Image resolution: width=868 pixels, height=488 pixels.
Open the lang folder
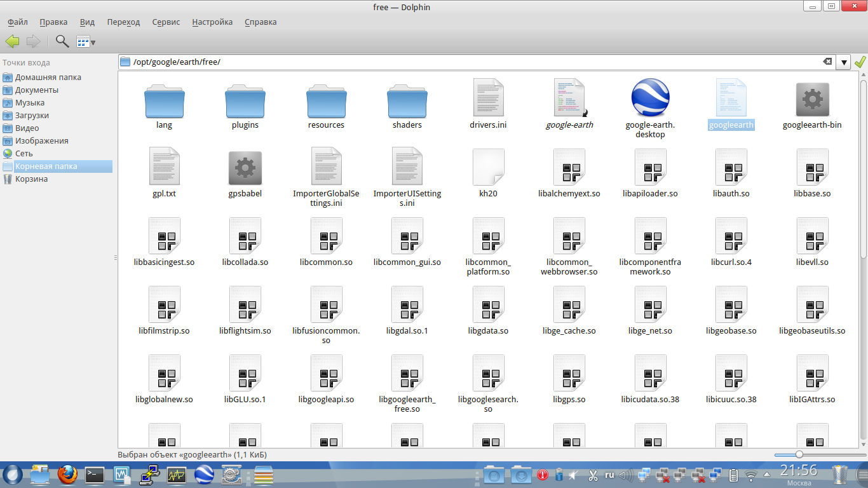164,100
